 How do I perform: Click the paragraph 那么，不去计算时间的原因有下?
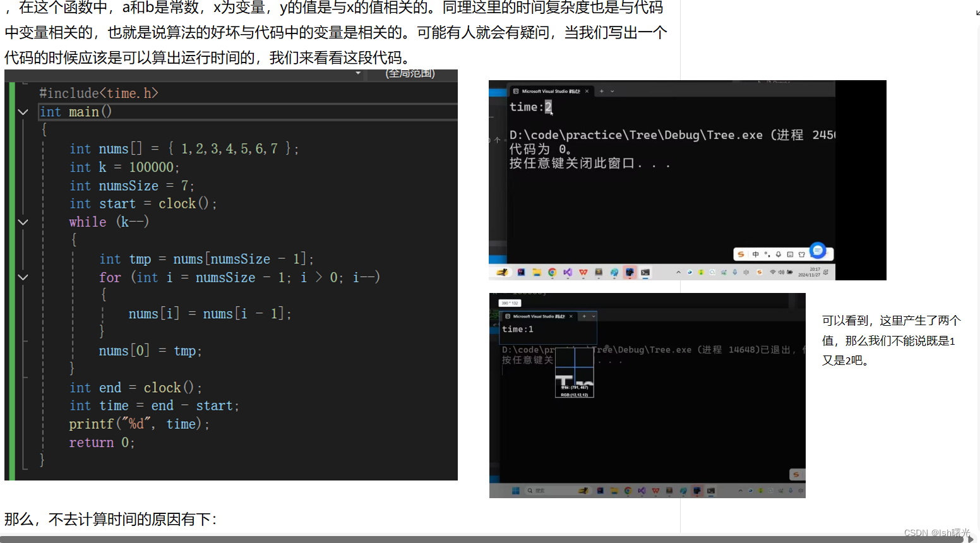click(x=111, y=519)
